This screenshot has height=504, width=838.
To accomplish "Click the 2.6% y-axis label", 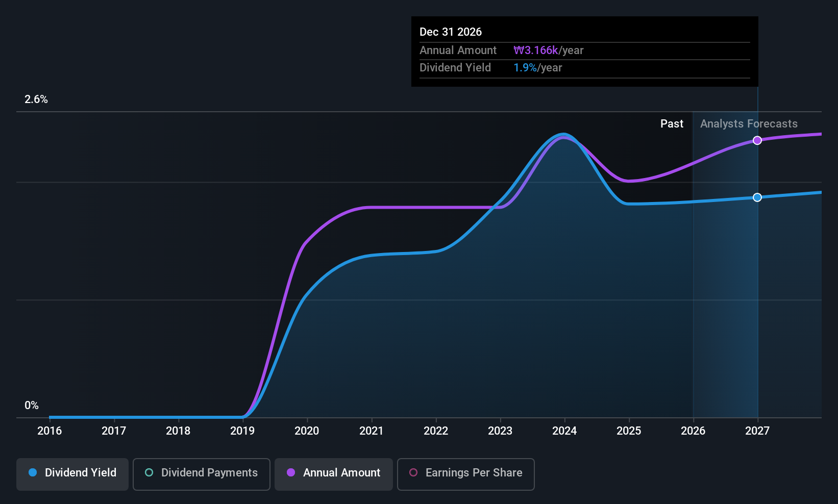I will 36,99.
